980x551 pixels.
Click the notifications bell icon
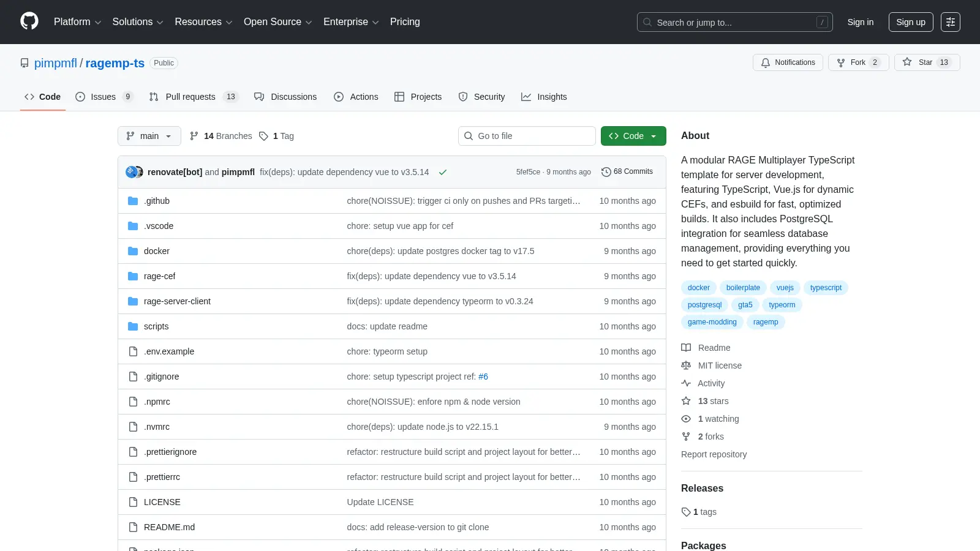766,62
